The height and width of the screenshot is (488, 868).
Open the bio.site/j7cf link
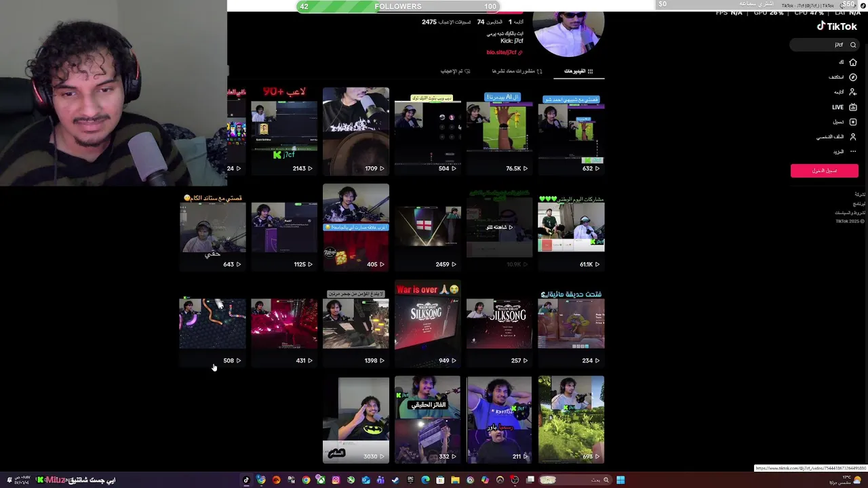[x=505, y=52]
